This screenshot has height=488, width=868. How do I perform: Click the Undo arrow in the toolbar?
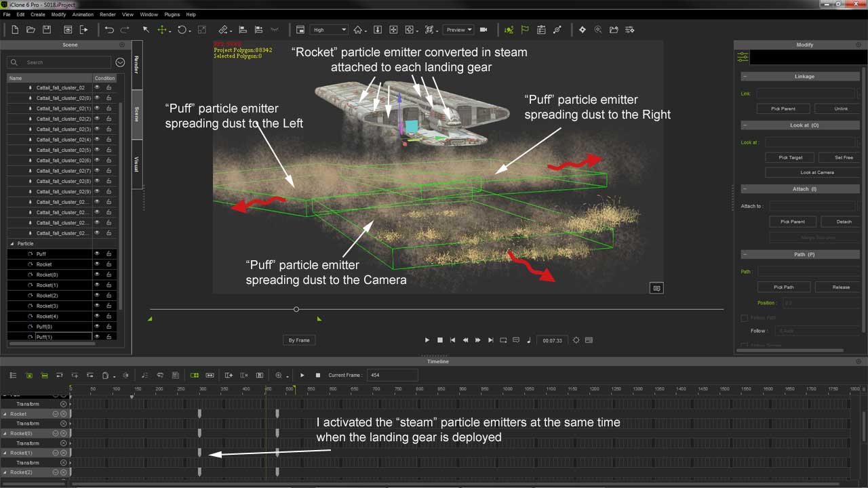tap(109, 30)
